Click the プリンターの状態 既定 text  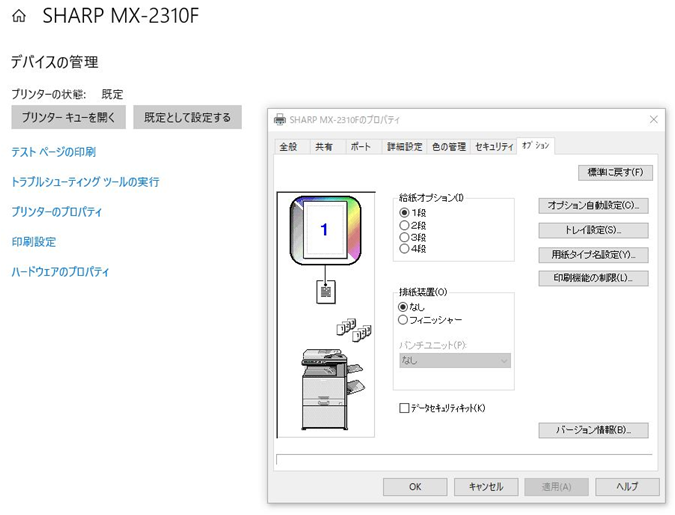[67, 94]
